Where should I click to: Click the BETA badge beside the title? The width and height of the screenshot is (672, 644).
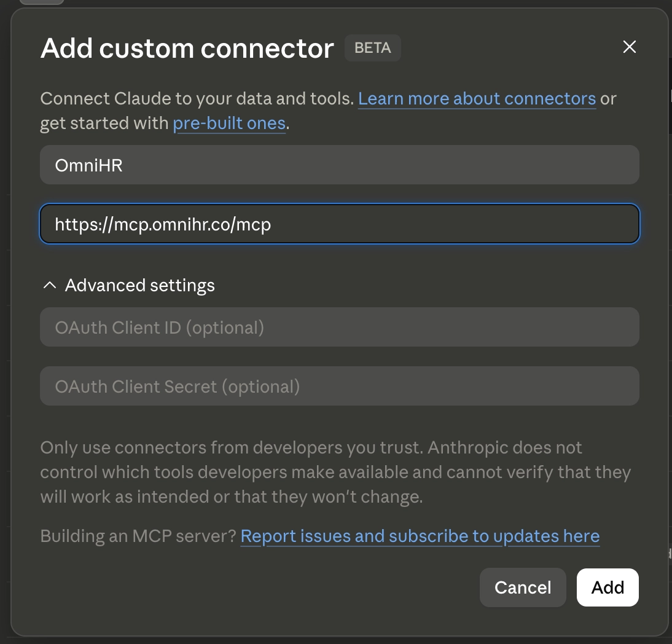(373, 47)
